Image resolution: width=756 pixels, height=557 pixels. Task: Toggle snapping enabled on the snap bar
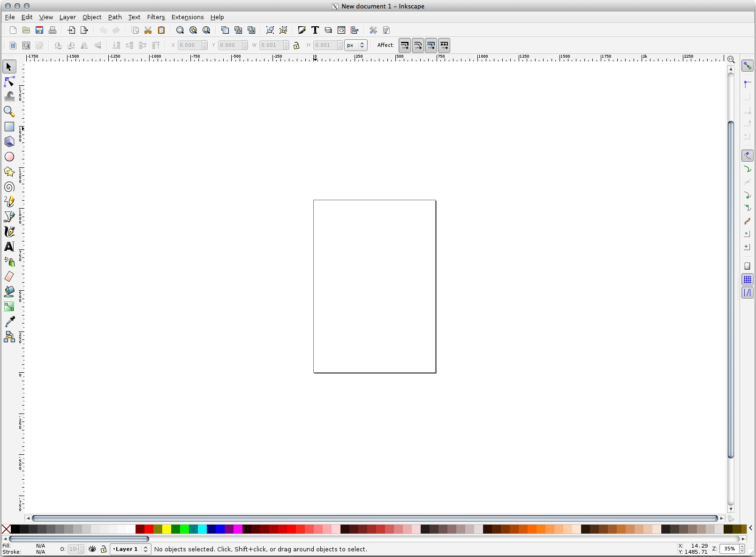click(x=748, y=66)
